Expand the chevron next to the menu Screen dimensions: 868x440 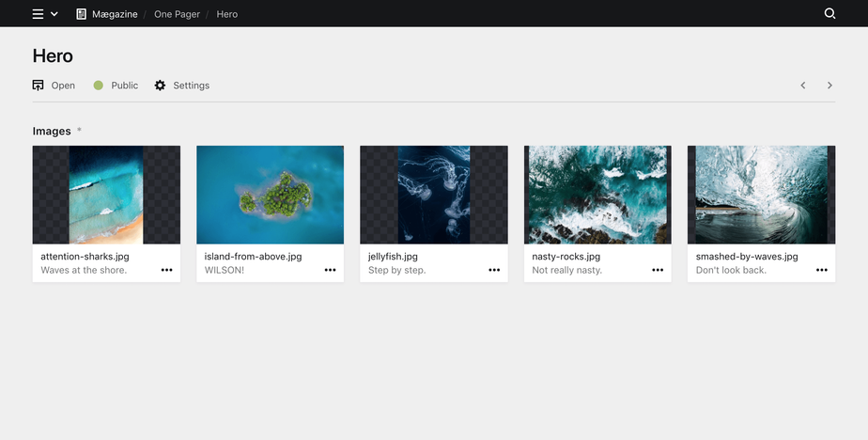coord(54,14)
